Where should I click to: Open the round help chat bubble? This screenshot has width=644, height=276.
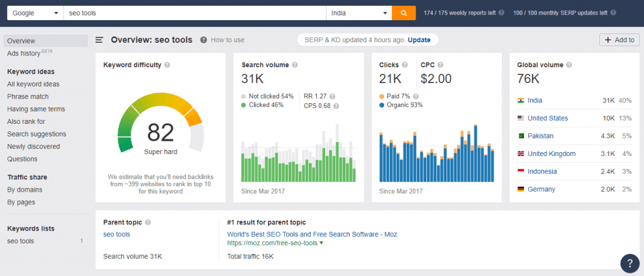tap(630, 263)
